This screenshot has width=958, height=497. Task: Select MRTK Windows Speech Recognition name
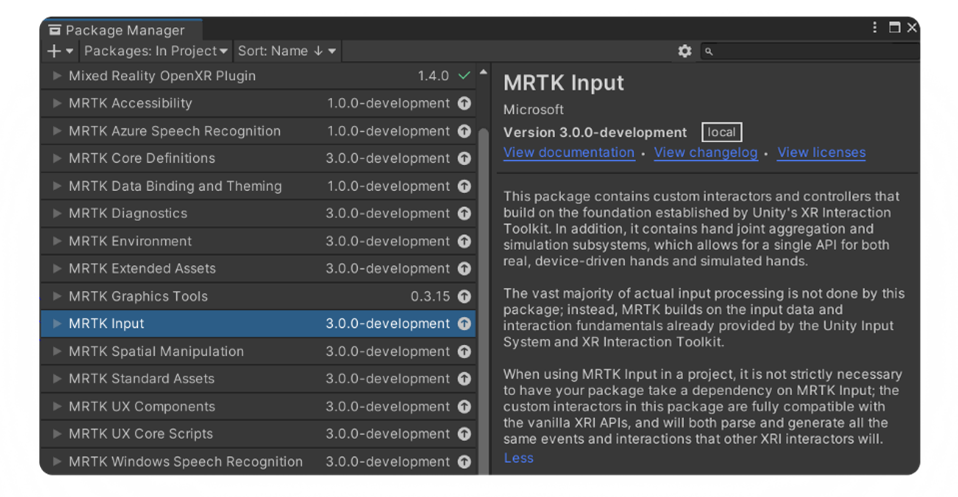point(186,462)
